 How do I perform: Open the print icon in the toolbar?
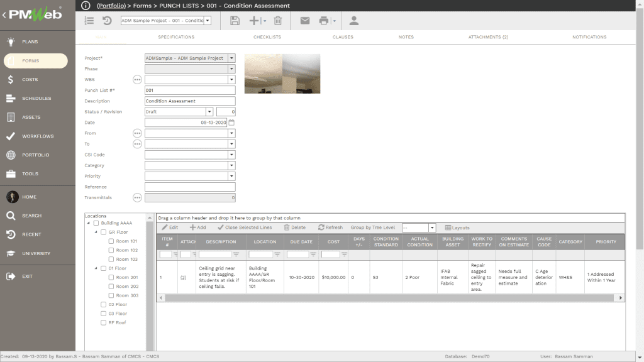coord(323,21)
